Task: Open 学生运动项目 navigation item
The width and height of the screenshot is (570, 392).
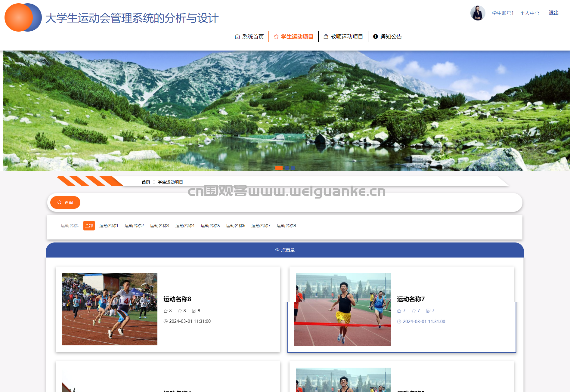Action: 293,37
